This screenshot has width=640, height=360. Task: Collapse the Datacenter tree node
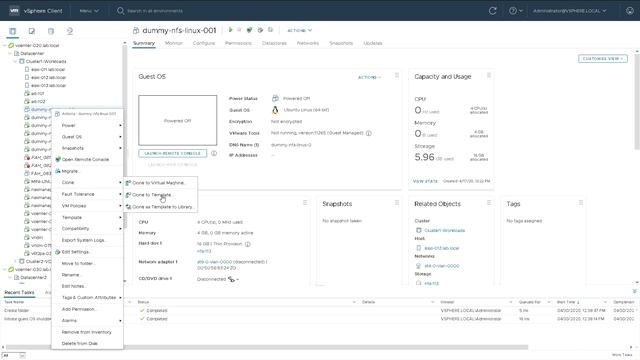pyautogui.click(x=10, y=53)
